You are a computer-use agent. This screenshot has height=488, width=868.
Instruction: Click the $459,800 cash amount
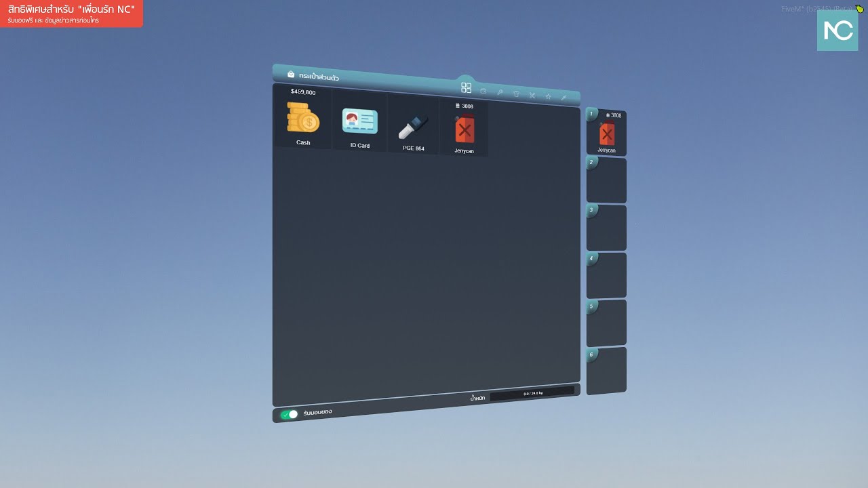303,91
